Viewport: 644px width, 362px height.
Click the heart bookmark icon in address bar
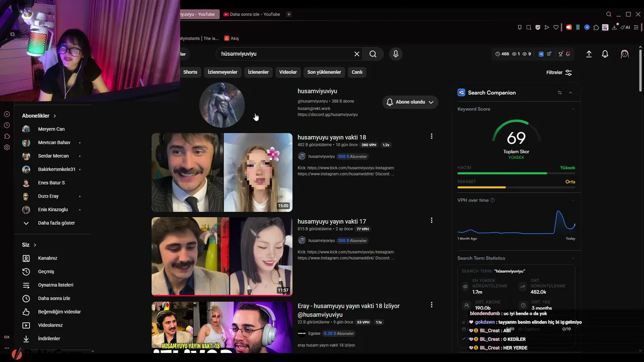coord(556,27)
